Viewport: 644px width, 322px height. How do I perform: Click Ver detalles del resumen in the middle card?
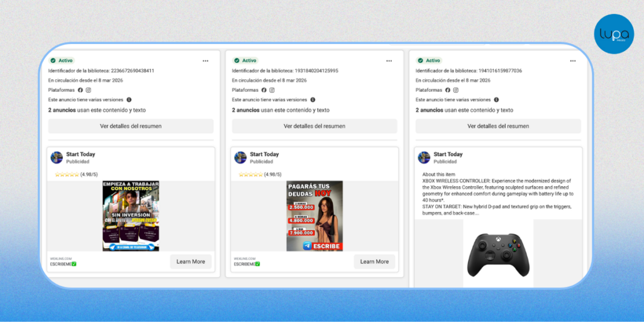(314, 126)
